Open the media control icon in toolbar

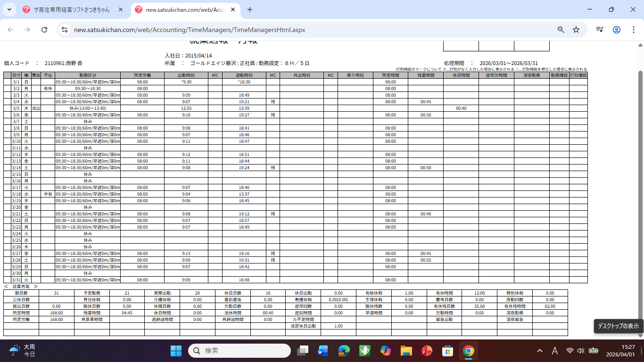600,30
